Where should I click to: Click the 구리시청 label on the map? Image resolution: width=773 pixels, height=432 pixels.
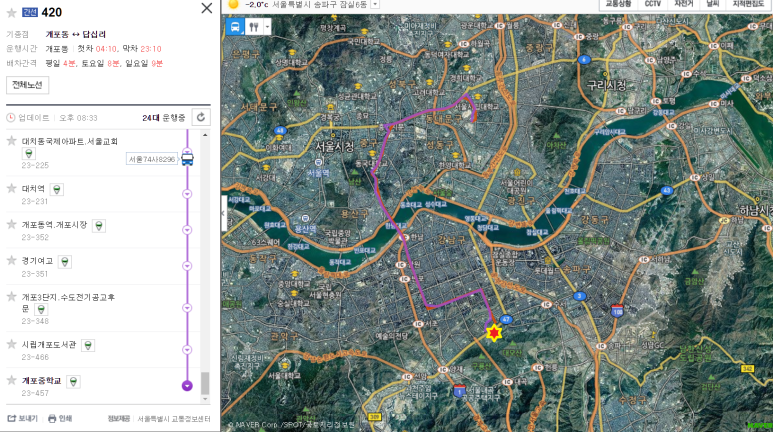pyautogui.click(x=606, y=85)
